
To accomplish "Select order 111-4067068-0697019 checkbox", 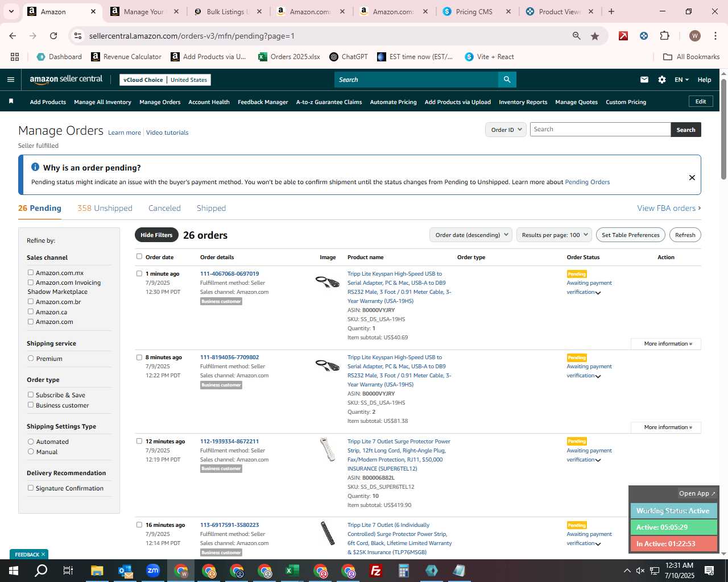I will click(139, 273).
